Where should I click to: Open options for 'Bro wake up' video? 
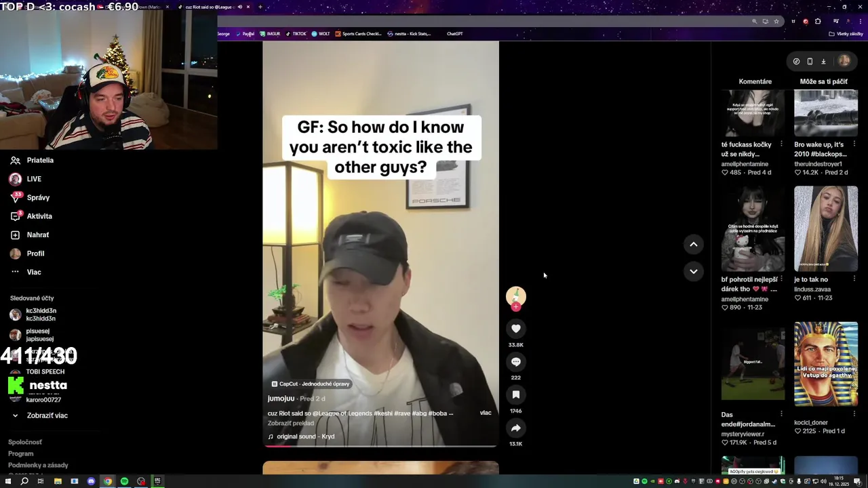(854, 144)
